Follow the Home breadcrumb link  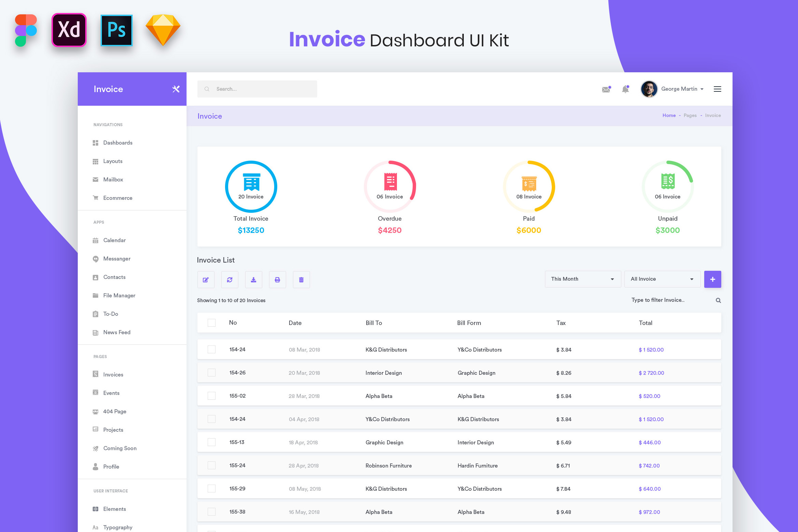[x=669, y=116]
